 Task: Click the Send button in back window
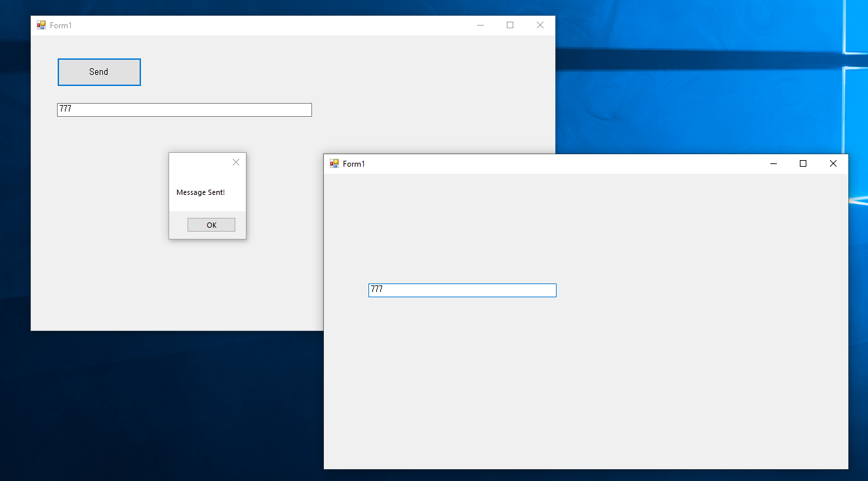coord(99,72)
